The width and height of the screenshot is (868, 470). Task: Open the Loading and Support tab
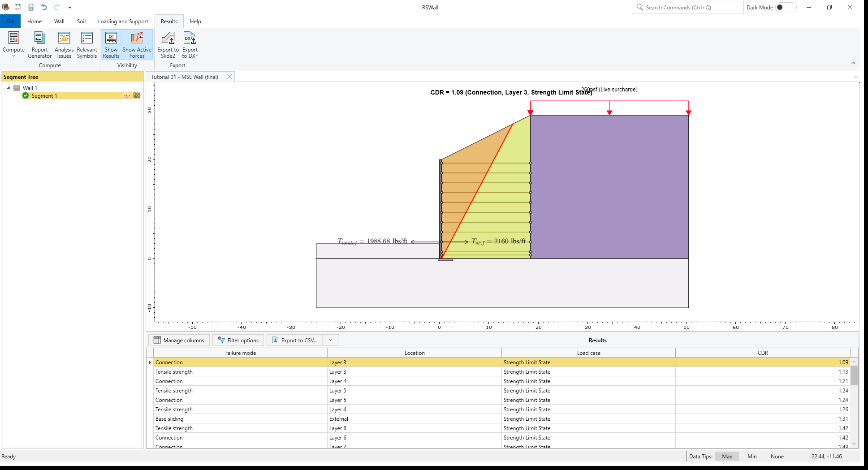point(123,21)
